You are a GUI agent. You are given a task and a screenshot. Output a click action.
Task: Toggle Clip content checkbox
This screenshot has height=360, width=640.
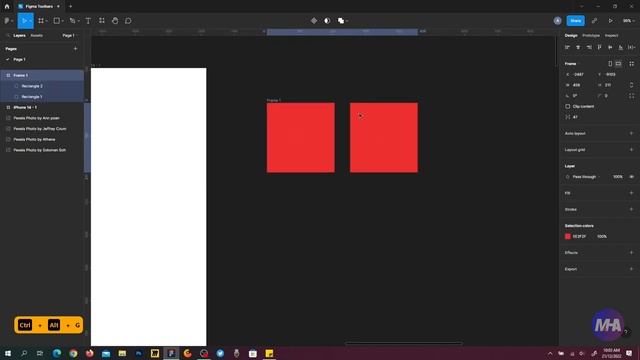point(568,107)
